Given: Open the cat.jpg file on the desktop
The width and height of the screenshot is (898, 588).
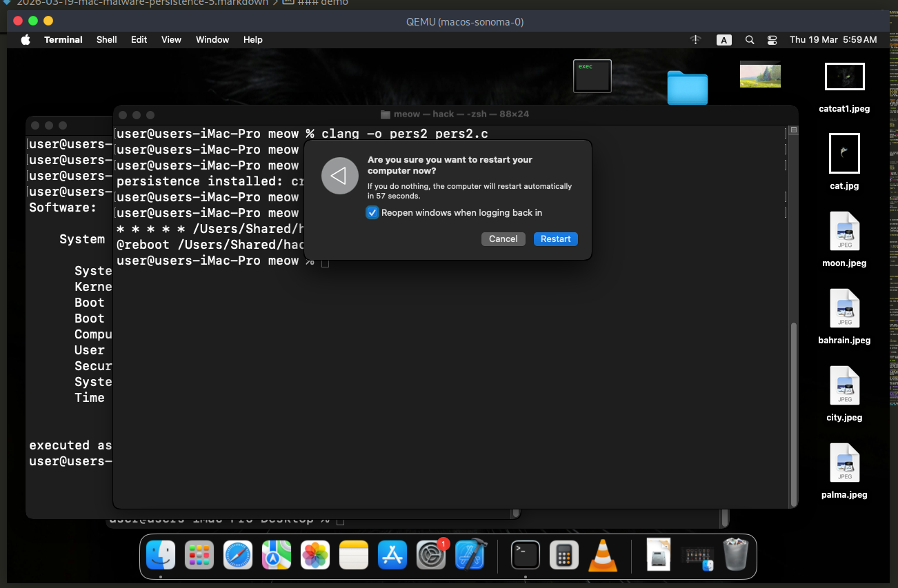Looking at the screenshot, I should point(844,153).
